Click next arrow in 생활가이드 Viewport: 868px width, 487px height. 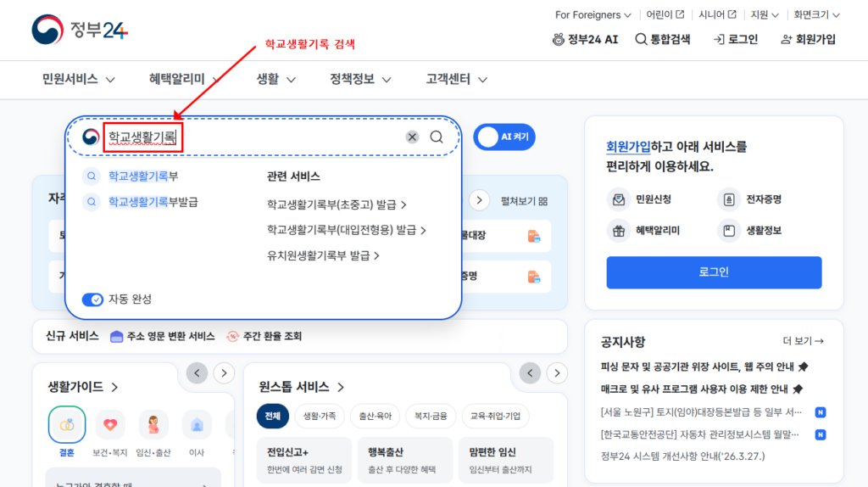(224, 373)
